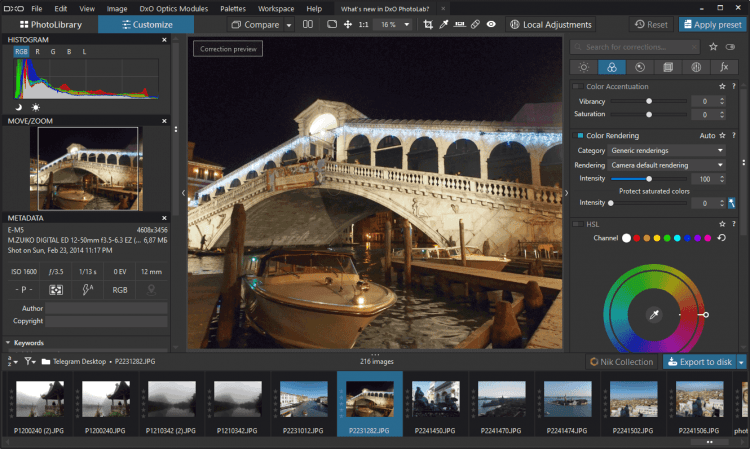Click the Apply preset button
Screen dimensions: 750x449
pyautogui.click(x=711, y=24)
